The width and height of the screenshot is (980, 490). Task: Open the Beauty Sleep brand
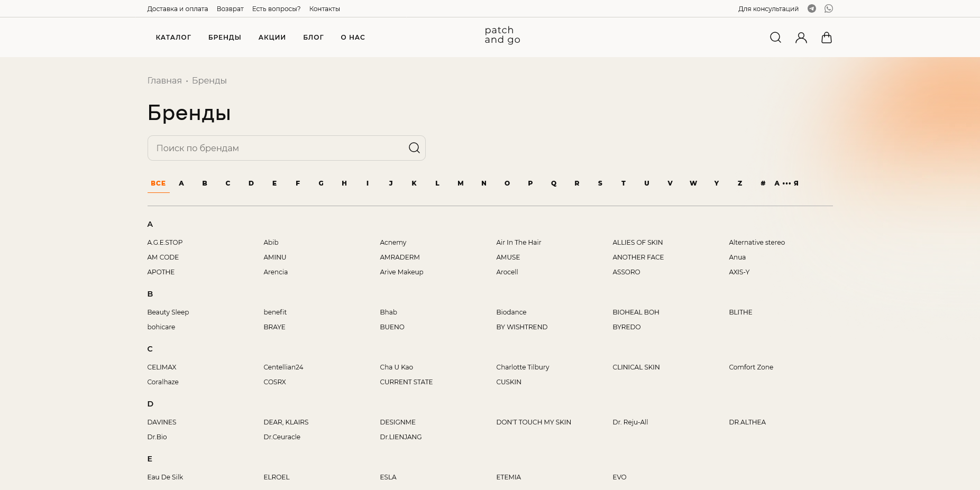pyautogui.click(x=168, y=312)
